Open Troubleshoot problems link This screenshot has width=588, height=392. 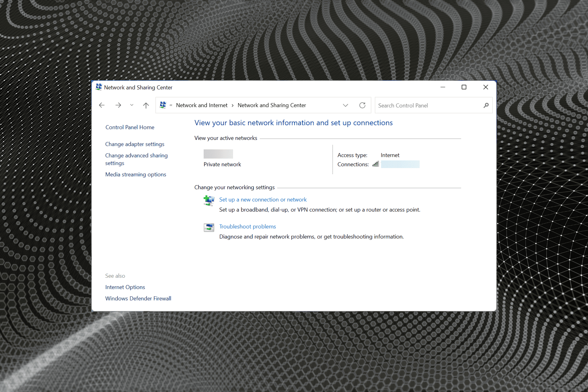tap(248, 226)
